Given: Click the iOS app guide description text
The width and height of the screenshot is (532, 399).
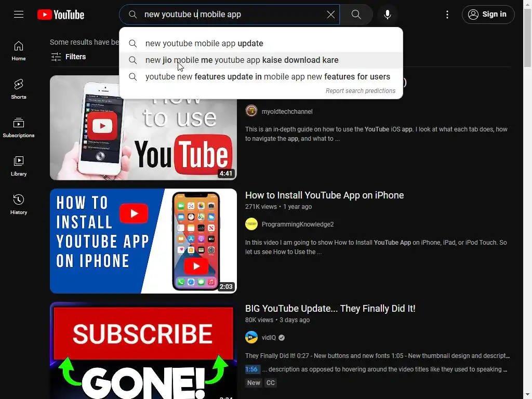Looking at the screenshot, I should [x=376, y=134].
